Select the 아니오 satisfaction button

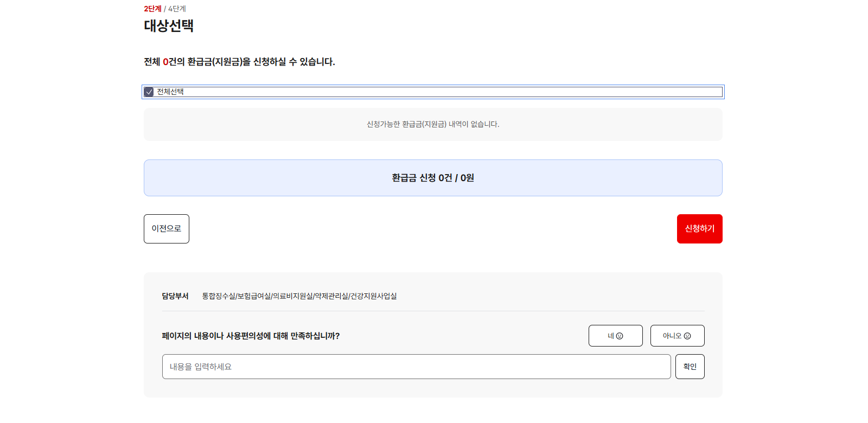click(678, 336)
